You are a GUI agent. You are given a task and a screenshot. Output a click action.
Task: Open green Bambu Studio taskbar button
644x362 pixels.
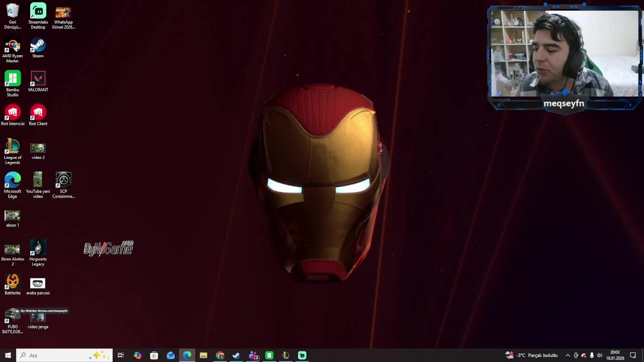269,355
